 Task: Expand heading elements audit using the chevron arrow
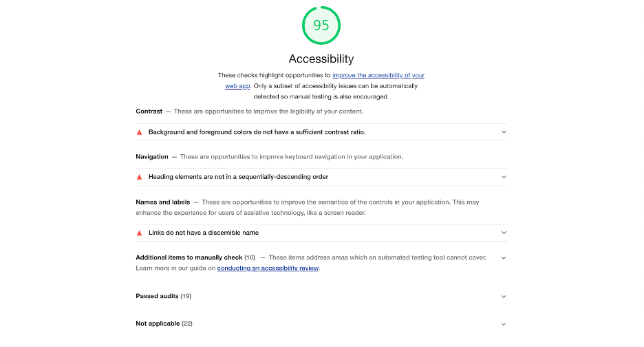click(504, 177)
